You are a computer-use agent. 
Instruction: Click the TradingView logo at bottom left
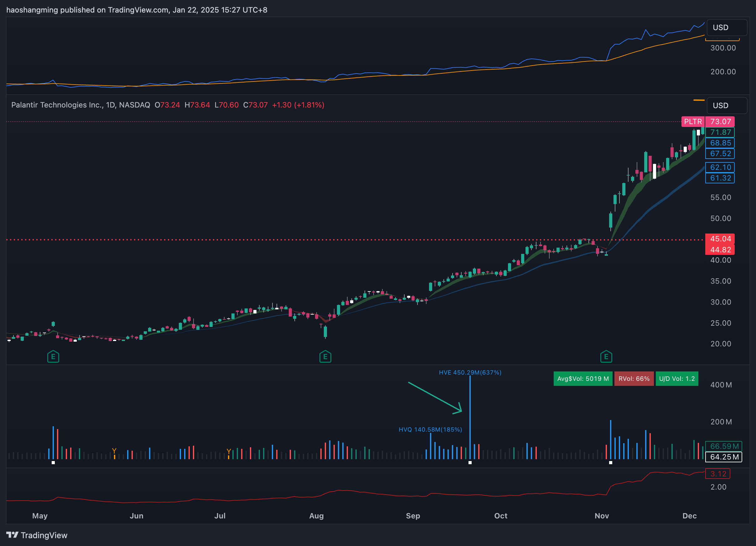[x=37, y=535]
